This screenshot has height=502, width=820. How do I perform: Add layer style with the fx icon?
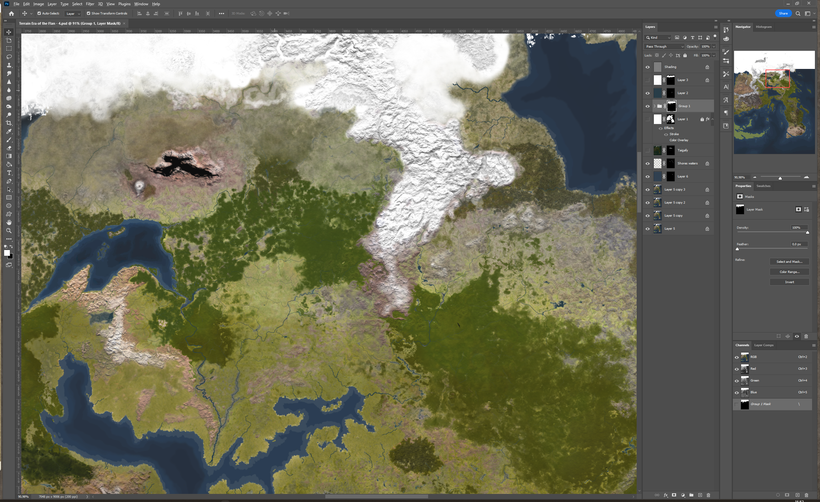[x=665, y=494]
